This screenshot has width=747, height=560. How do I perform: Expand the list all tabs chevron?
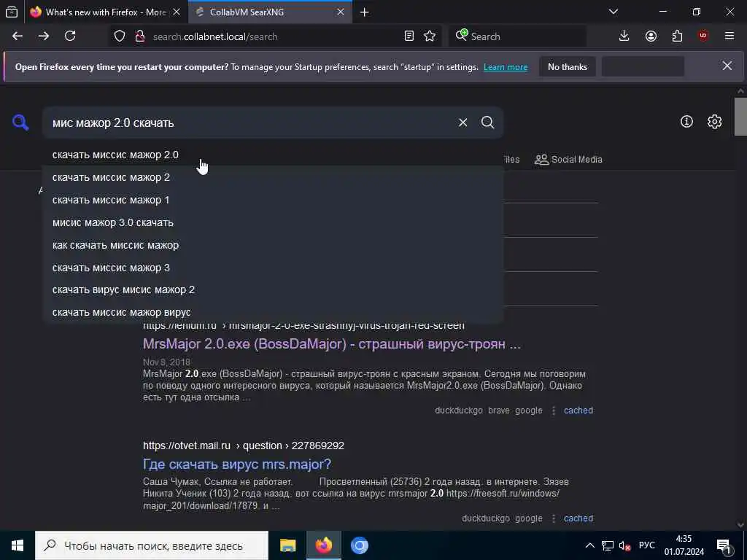(614, 12)
